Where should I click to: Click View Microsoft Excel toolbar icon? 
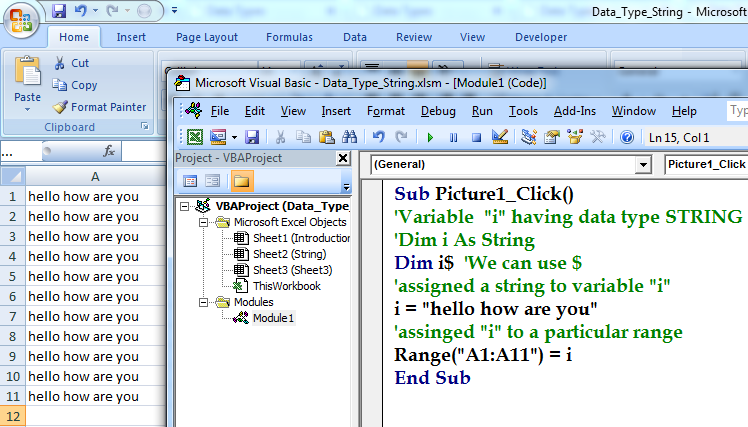point(195,137)
